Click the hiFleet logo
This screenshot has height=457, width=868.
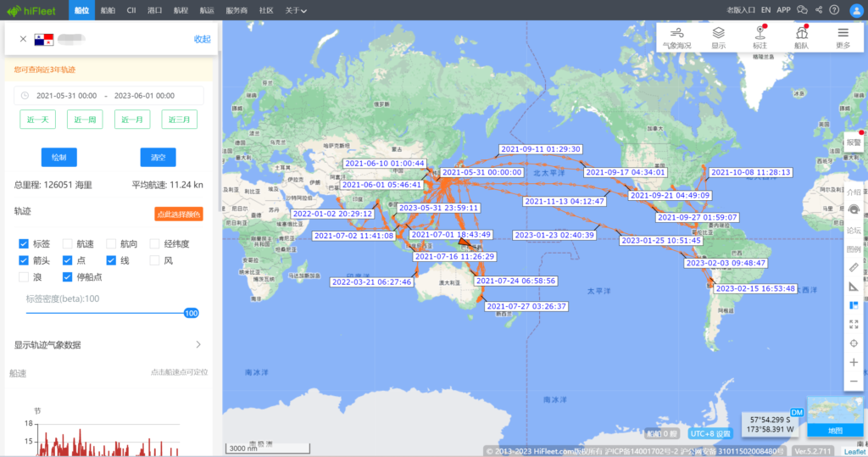coord(31,10)
